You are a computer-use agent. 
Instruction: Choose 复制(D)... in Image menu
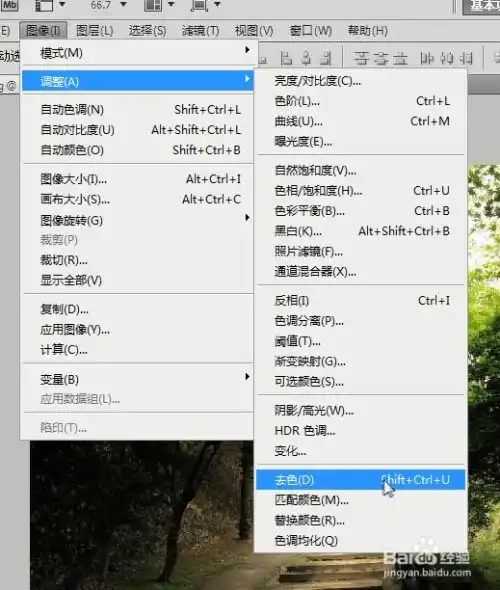pos(138,309)
